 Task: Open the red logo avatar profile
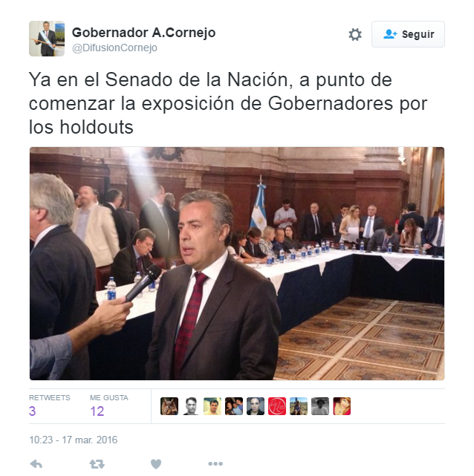[x=277, y=406]
